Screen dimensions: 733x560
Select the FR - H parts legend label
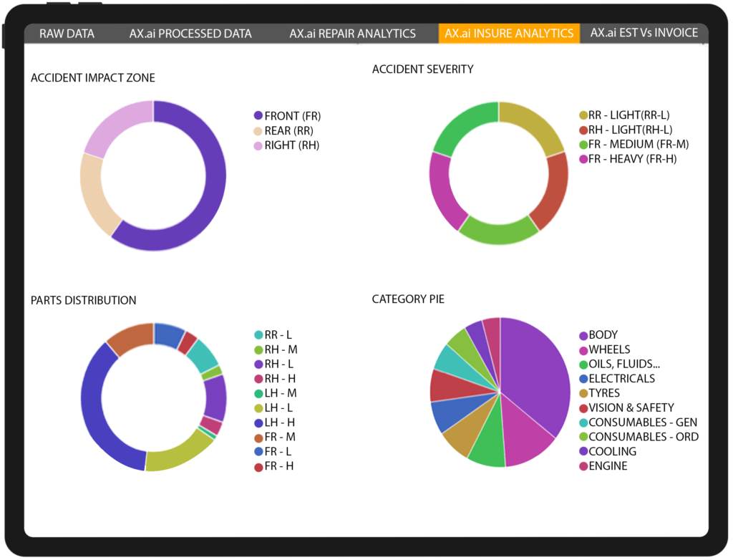(279, 466)
